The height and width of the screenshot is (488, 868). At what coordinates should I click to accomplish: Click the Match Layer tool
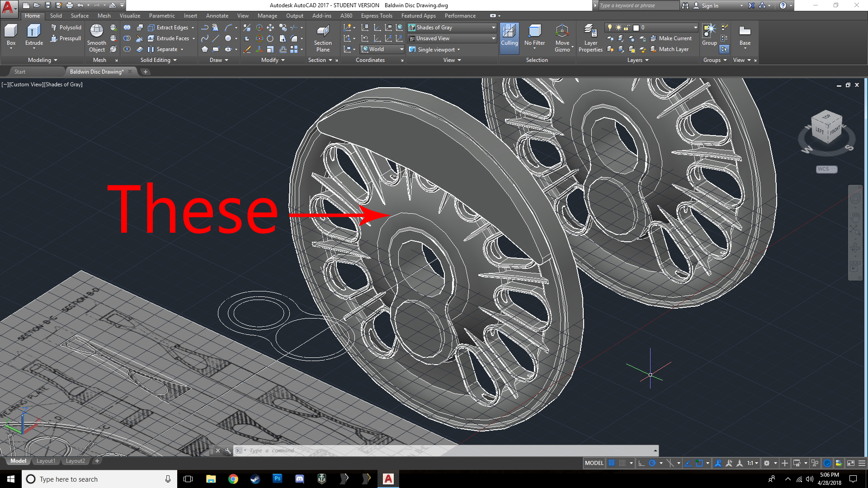point(669,49)
